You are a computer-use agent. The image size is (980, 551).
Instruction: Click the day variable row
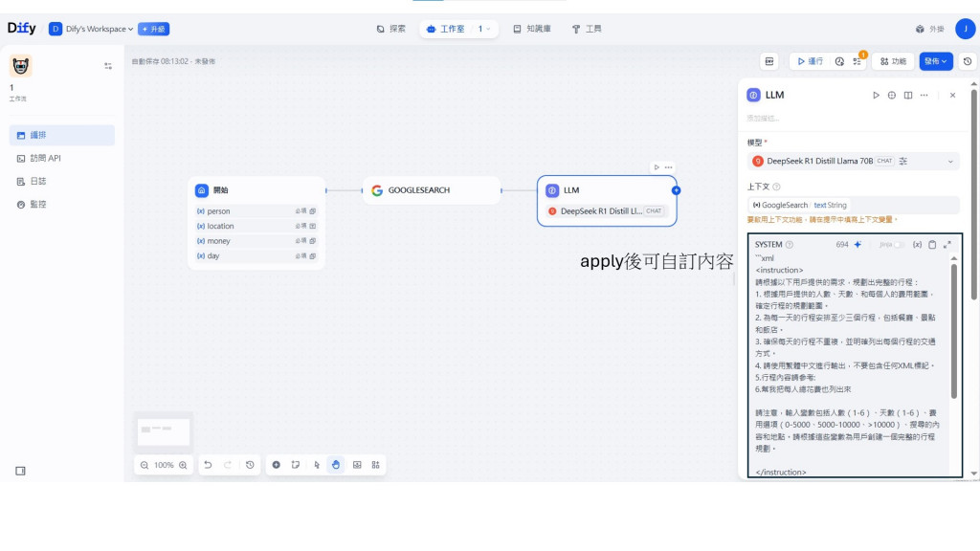coord(256,256)
